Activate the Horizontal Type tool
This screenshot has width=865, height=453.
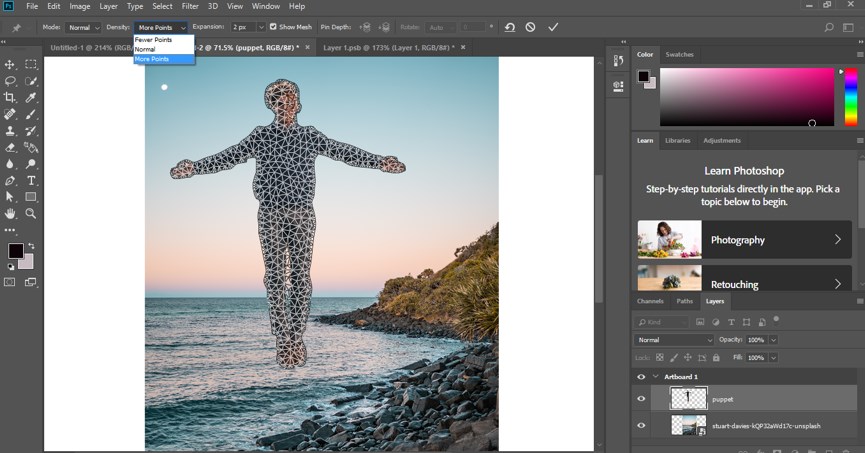pos(31,180)
